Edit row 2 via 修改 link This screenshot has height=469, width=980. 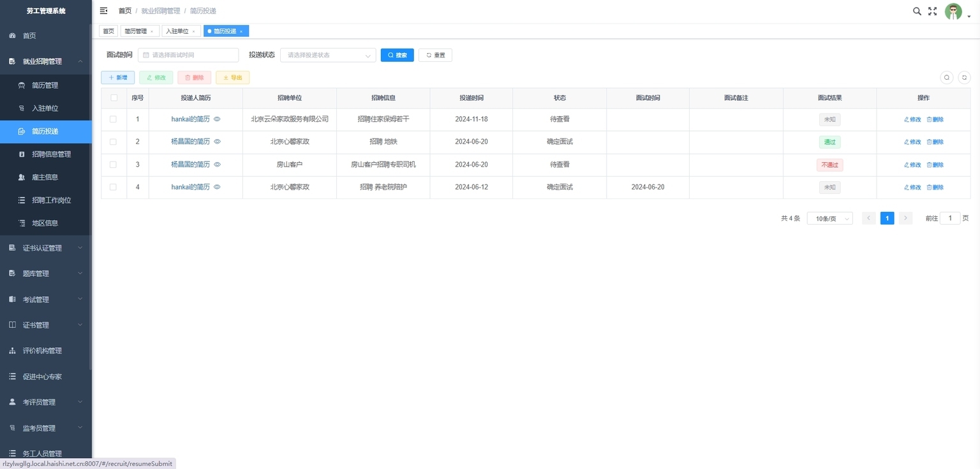click(912, 142)
